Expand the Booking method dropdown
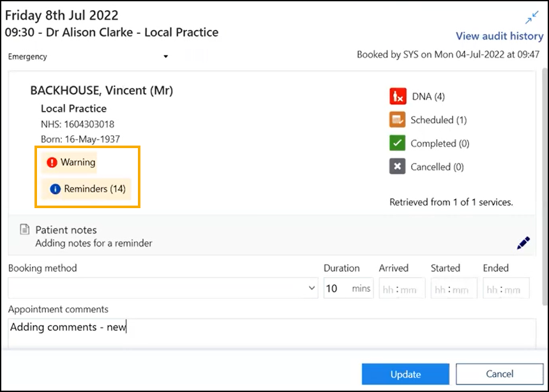The height and width of the screenshot is (392, 549). click(x=312, y=289)
